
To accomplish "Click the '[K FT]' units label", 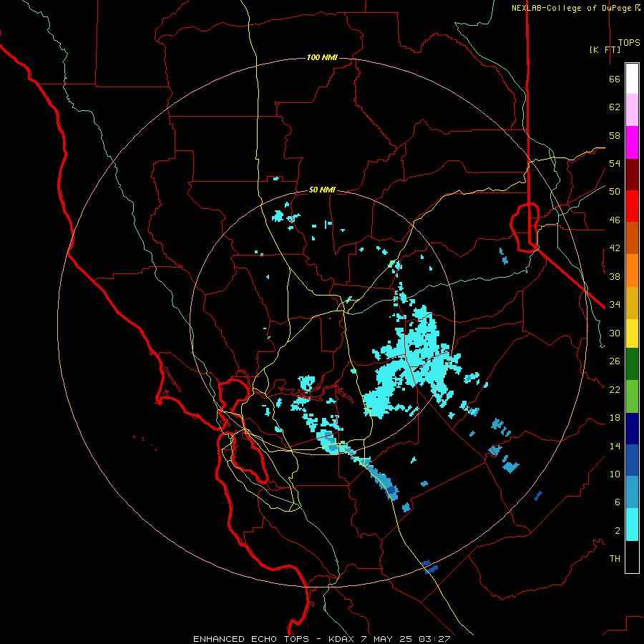I will 605,50.
